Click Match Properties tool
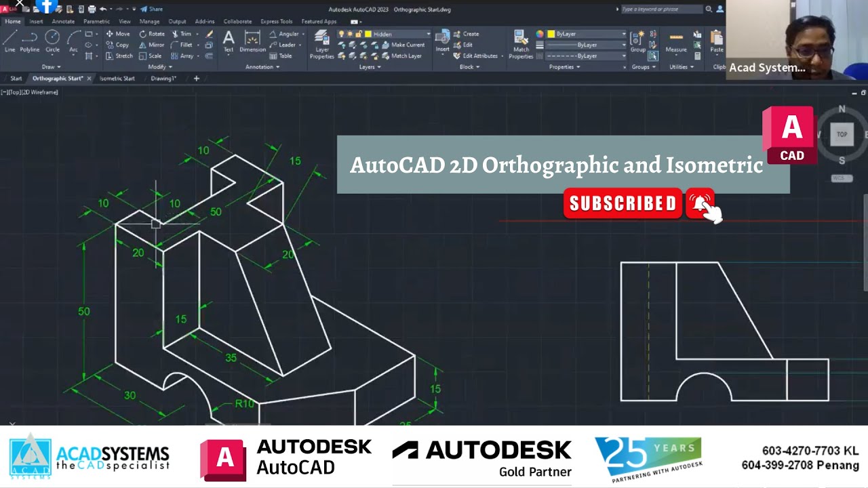The image size is (868, 488). pyautogui.click(x=521, y=45)
